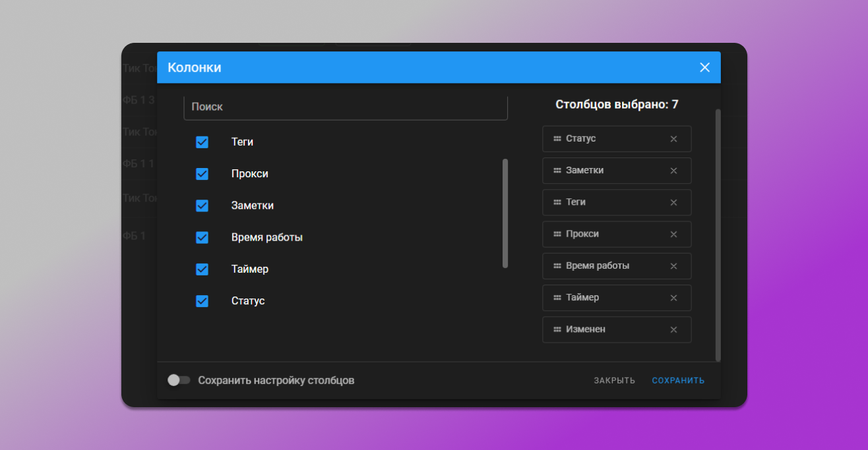This screenshot has width=868, height=450.
Task: Uncheck the Теги checkbox
Action: tap(202, 142)
